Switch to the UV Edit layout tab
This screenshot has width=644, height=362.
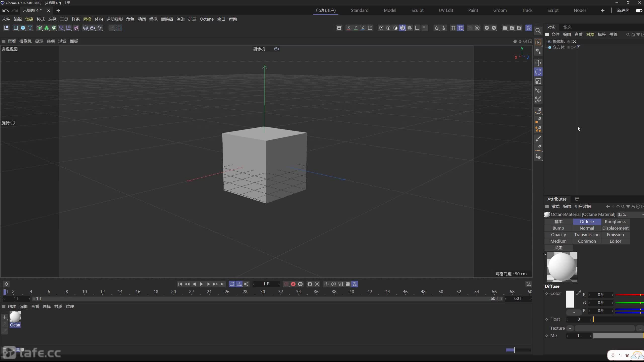(x=446, y=10)
